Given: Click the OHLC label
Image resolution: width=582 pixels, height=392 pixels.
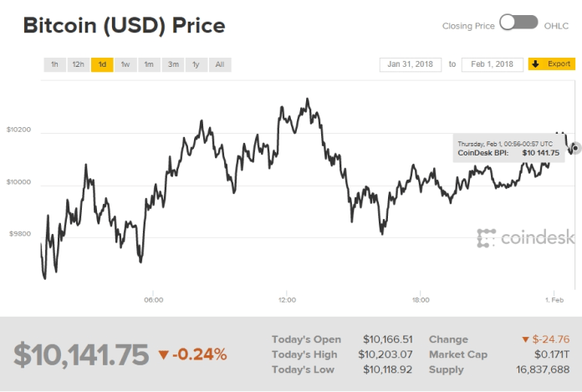Looking at the screenshot, I should 557,26.
